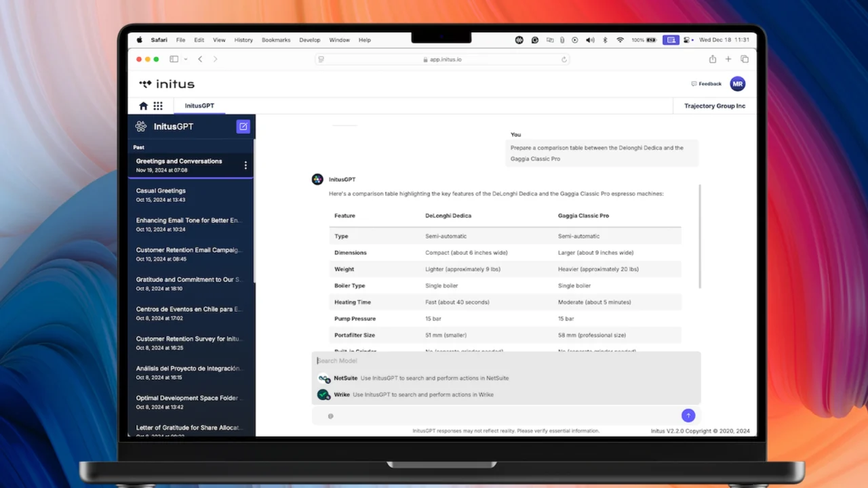868x488 pixels.
Task: Click the Initus logo
Action: tap(167, 84)
